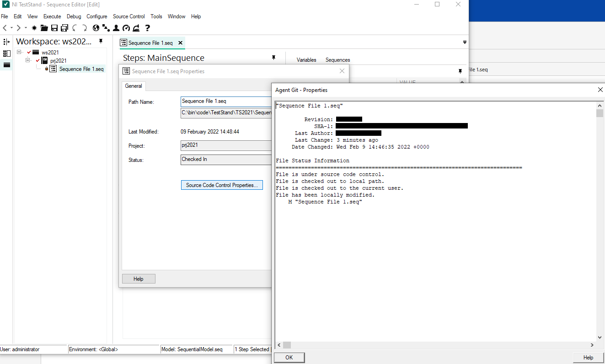Open the Execute menu
Viewport: 605px width, 364px height.
[x=52, y=16]
